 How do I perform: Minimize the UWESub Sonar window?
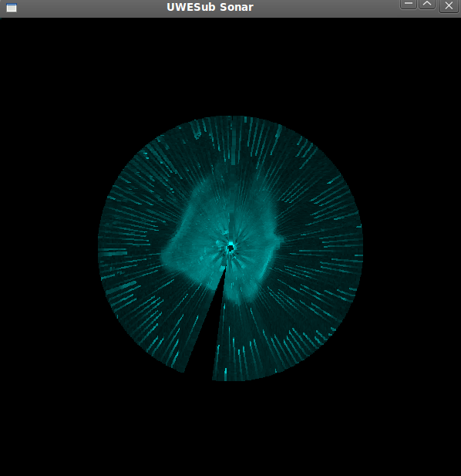[x=409, y=5]
